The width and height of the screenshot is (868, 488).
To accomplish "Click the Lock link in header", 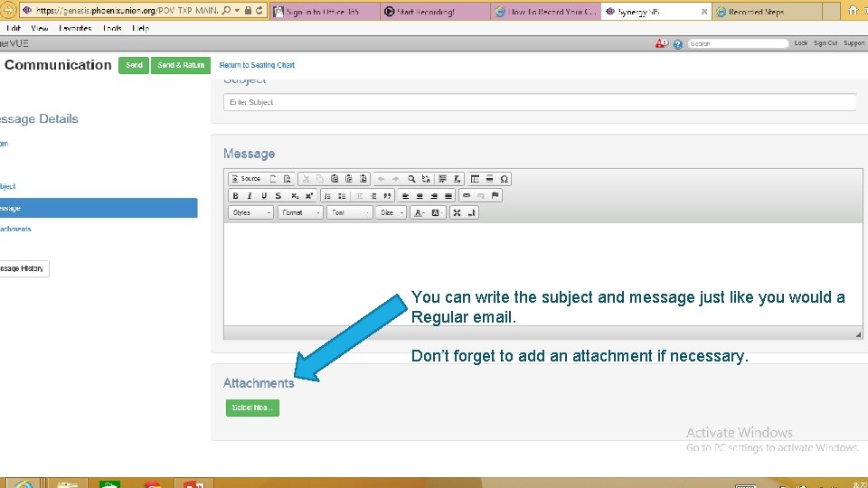I will click(x=801, y=43).
